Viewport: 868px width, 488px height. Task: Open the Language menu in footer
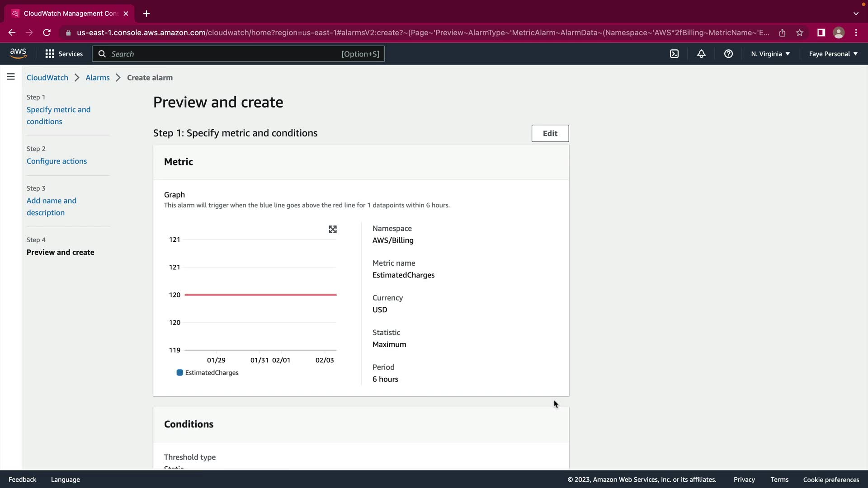point(65,479)
